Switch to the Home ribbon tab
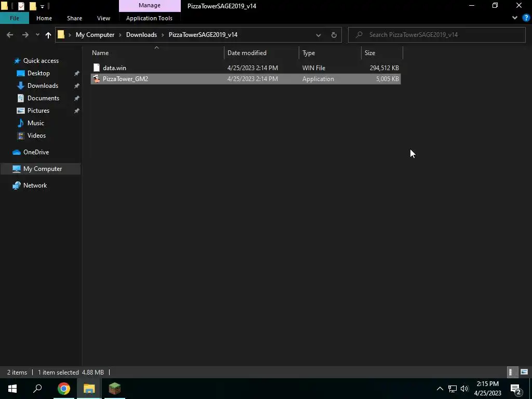 pos(44,18)
